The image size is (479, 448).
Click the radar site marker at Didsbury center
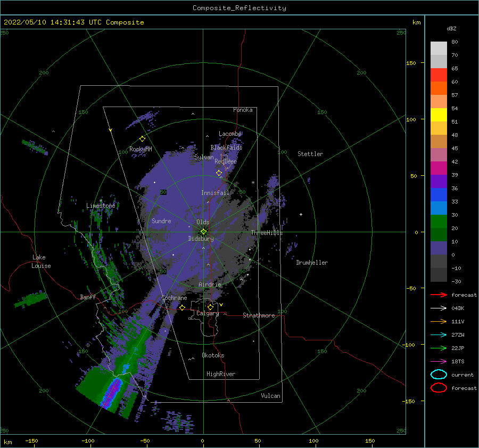(x=203, y=232)
